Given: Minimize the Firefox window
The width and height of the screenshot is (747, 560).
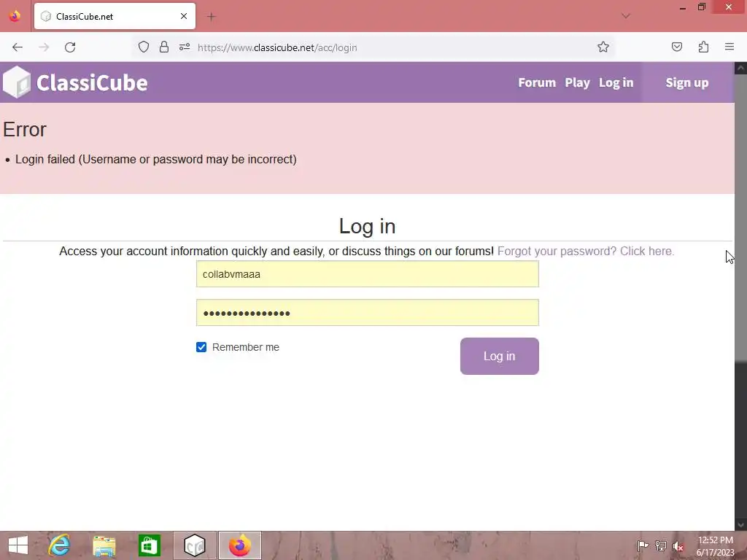Looking at the screenshot, I should [x=683, y=7].
